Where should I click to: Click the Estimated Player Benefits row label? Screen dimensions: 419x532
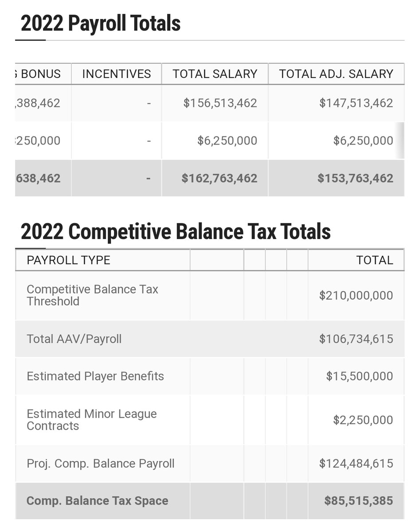(x=95, y=376)
